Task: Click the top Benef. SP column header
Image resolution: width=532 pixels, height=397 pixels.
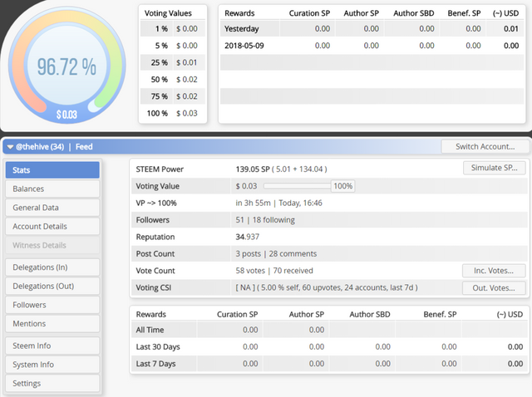Action: click(464, 13)
